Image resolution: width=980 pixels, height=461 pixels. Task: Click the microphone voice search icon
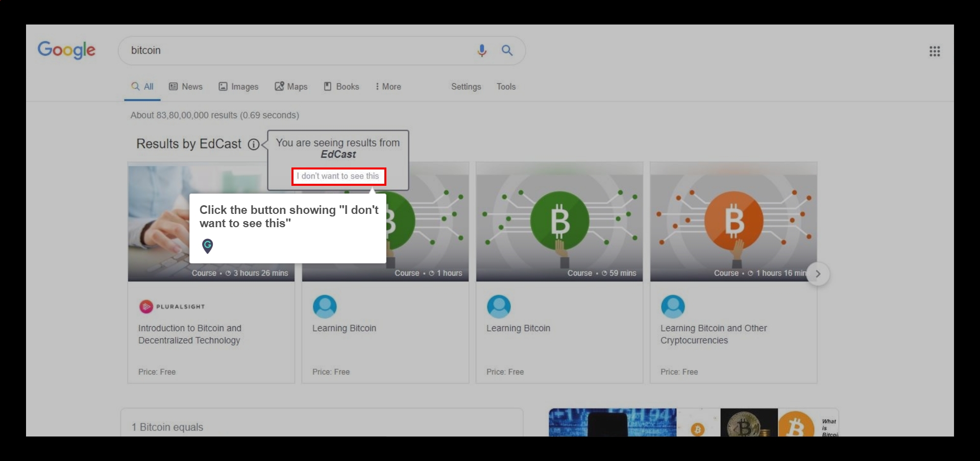[x=481, y=50]
